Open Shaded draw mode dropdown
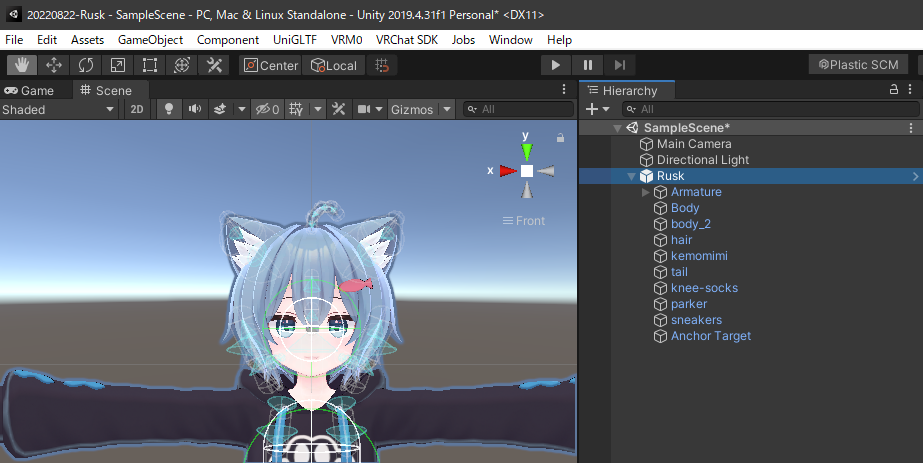Screen dimensions: 923x463 [59, 109]
